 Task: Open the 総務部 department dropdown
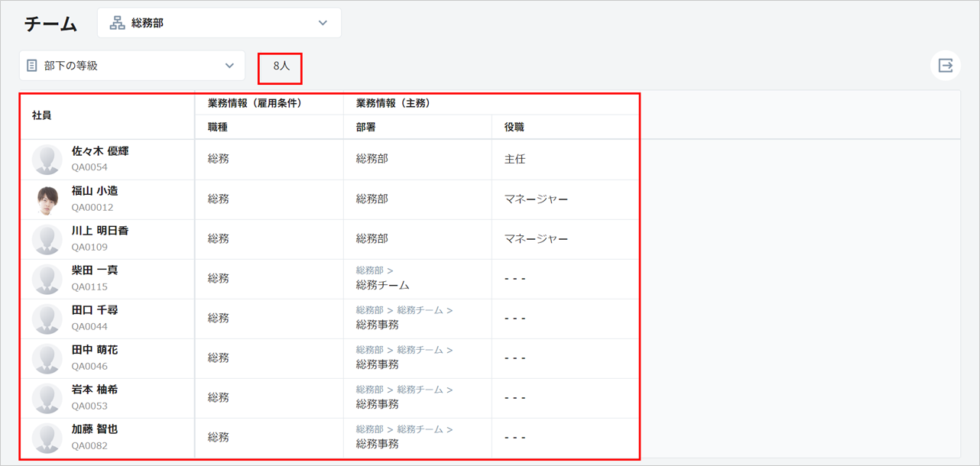point(219,23)
